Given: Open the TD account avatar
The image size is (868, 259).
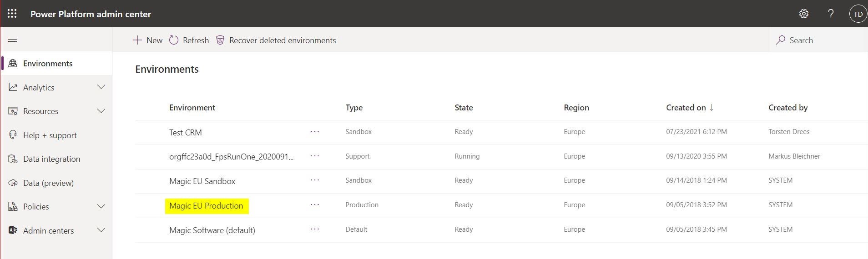Looking at the screenshot, I should [858, 14].
